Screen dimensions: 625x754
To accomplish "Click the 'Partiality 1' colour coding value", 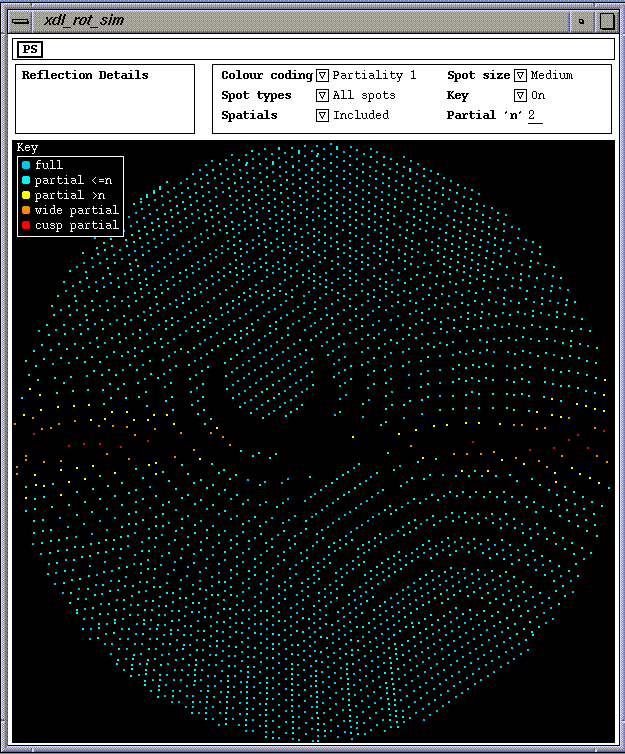I will click(x=374, y=76).
